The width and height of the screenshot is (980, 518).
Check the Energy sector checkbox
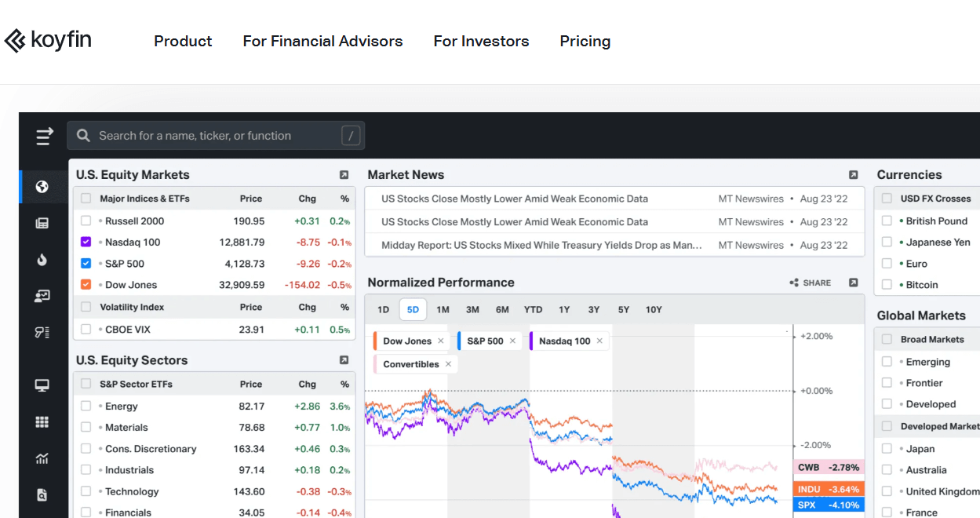click(x=86, y=407)
